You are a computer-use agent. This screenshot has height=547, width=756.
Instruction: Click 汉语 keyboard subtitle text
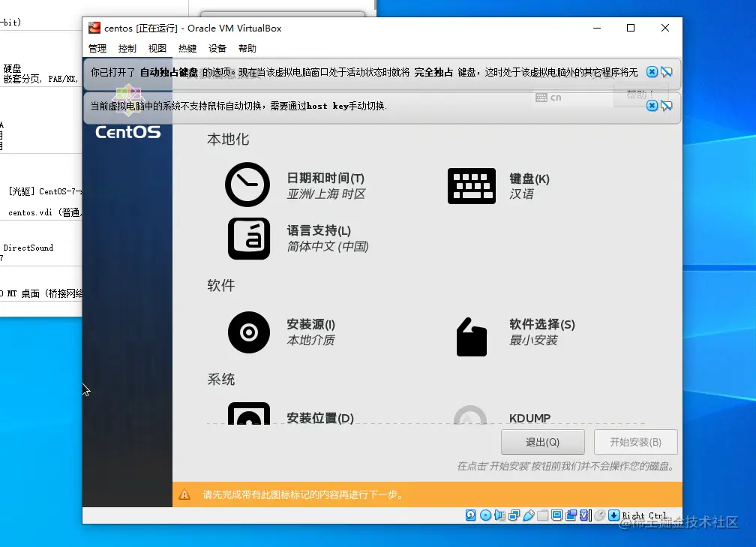[x=522, y=194]
